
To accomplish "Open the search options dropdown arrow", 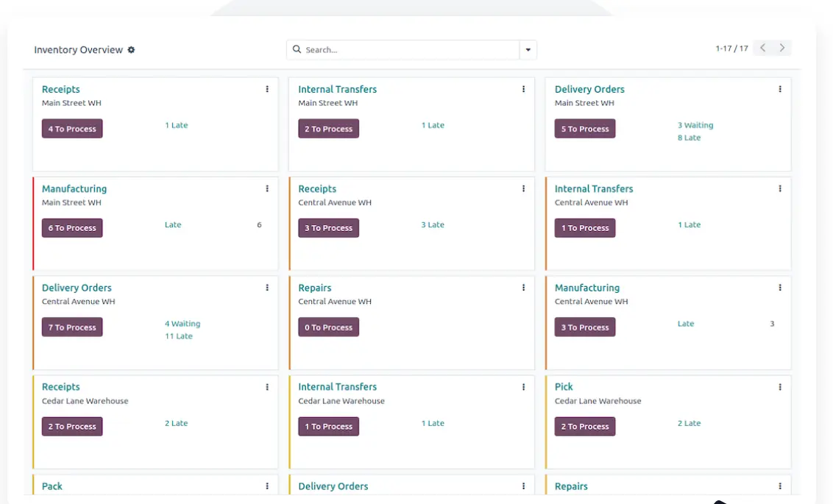I will point(528,49).
